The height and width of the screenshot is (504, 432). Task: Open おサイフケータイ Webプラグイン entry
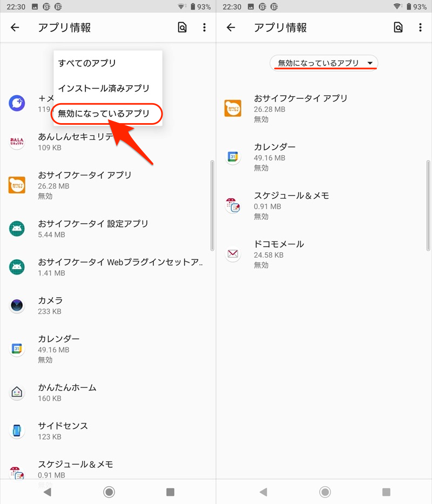coord(120,267)
